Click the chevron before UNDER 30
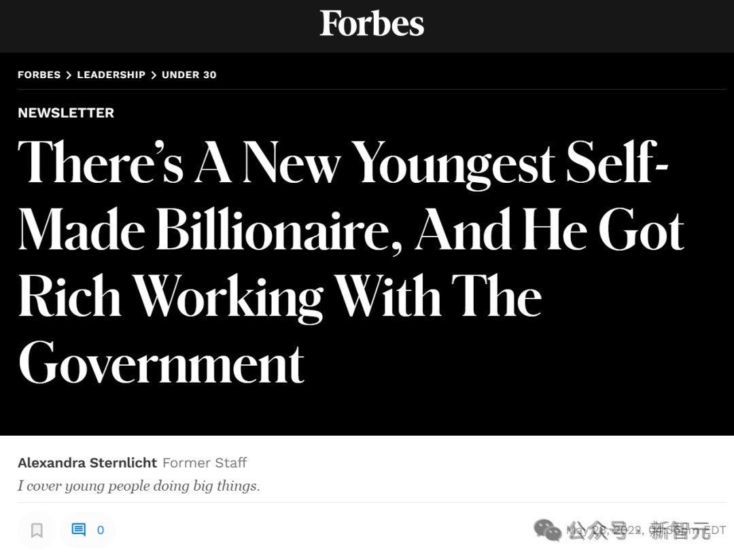Image resolution: width=734 pixels, height=560 pixels. pos(154,75)
